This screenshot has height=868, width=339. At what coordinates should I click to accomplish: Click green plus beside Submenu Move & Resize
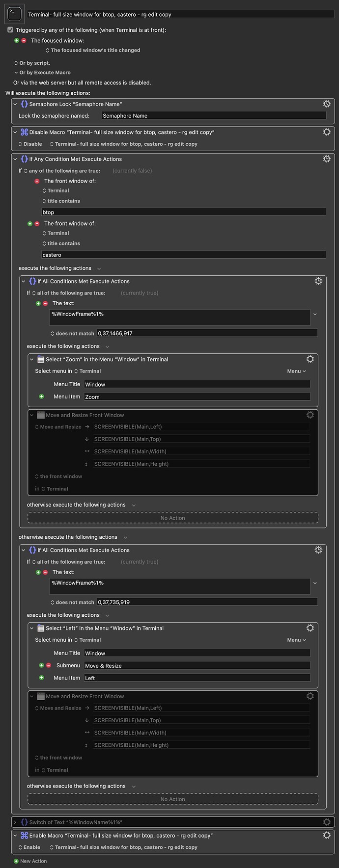pos(42,665)
